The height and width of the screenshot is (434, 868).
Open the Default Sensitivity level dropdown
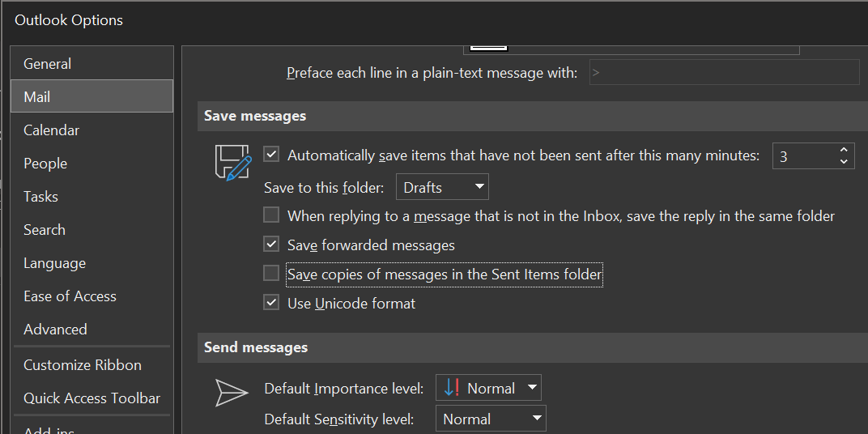pyautogui.click(x=491, y=419)
